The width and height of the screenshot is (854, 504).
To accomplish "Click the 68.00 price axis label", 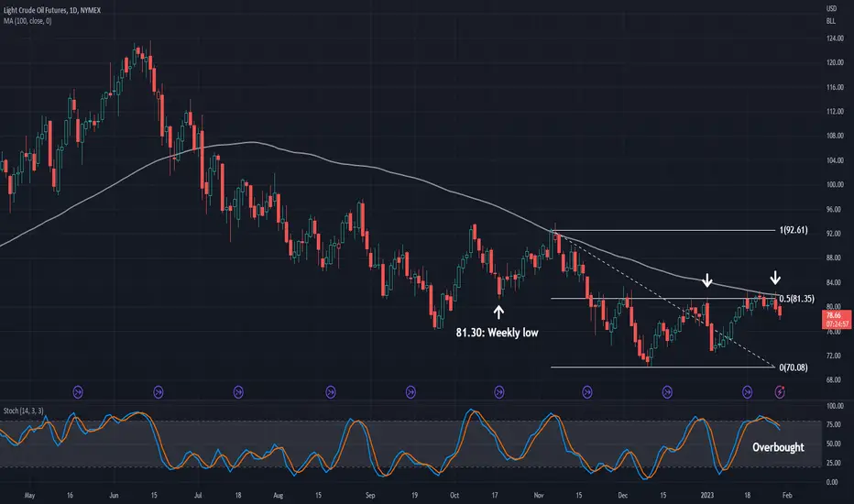I will coord(834,379).
